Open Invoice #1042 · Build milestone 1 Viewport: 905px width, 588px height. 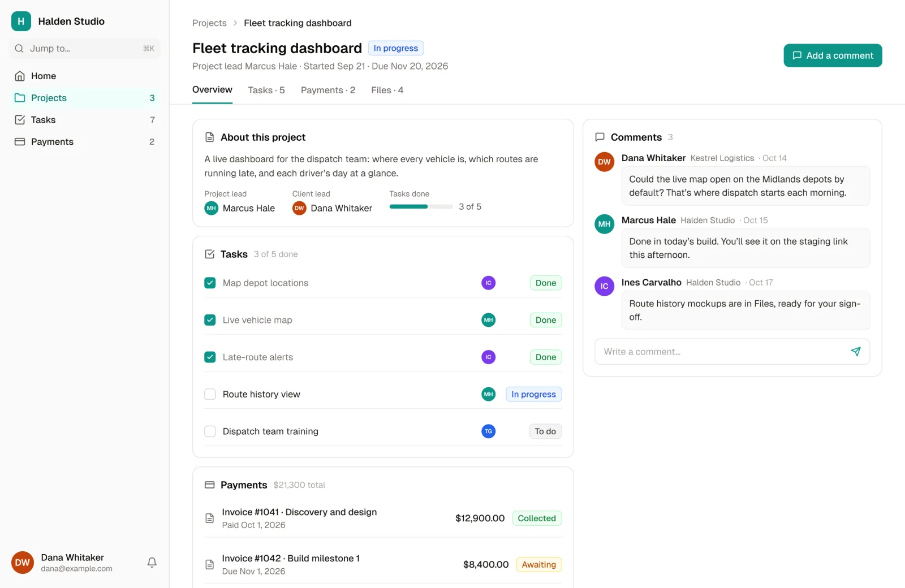pos(291,559)
